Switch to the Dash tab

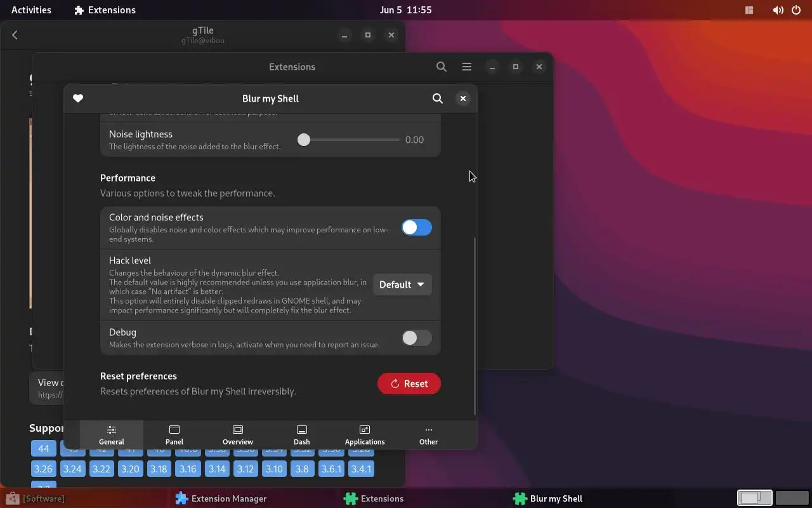(x=302, y=435)
